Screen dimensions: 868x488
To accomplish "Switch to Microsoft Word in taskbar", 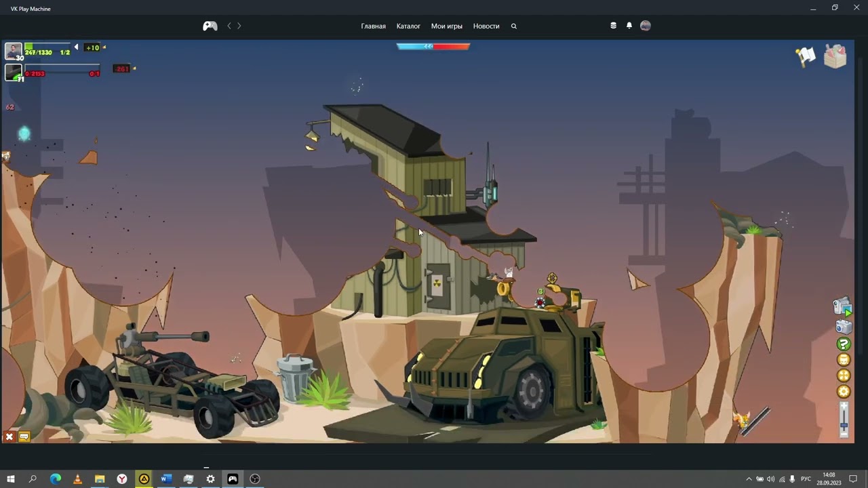I will pyautogui.click(x=166, y=479).
